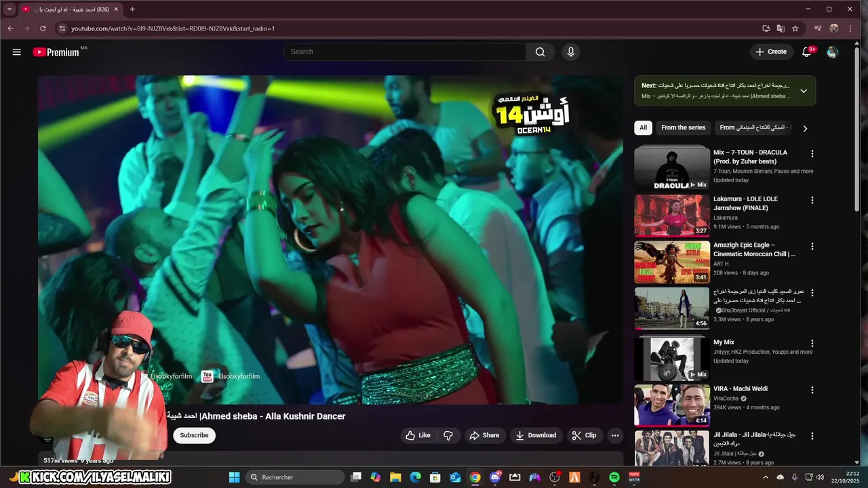Open the YouTube hamburger guide menu
The height and width of the screenshot is (488, 868).
16,52
